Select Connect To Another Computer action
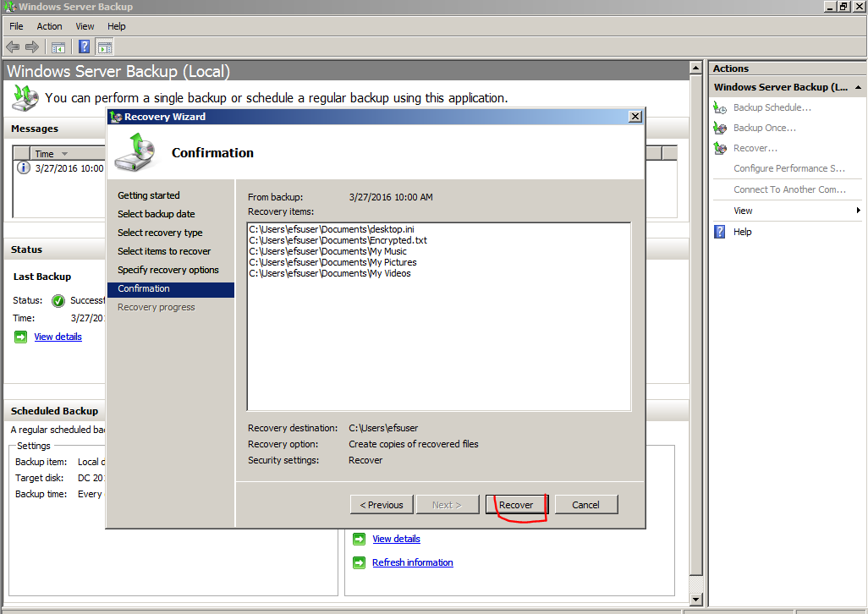This screenshot has width=868, height=614. (789, 189)
